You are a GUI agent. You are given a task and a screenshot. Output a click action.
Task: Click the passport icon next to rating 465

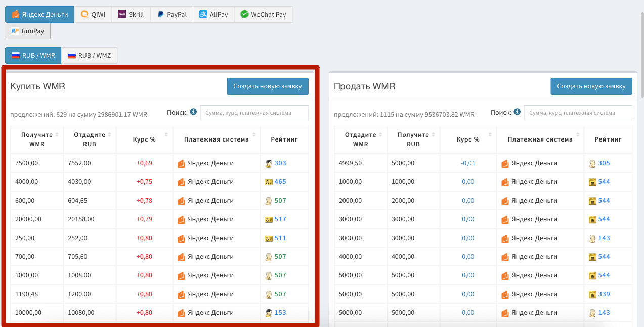pos(269,182)
